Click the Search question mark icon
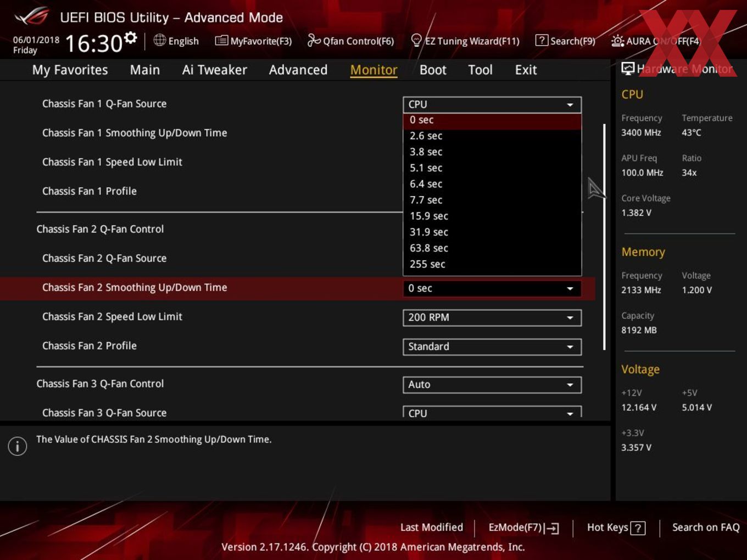Image resolution: width=747 pixels, height=560 pixels. (542, 40)
